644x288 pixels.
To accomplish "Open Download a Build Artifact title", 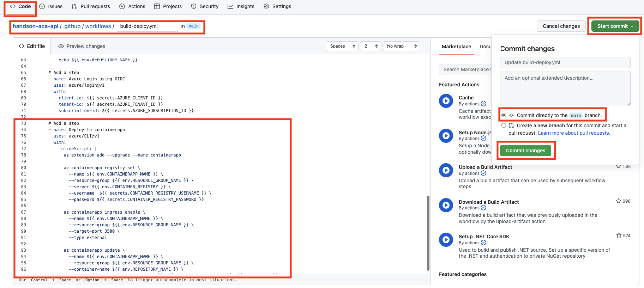I will click(x=489, y=202).
